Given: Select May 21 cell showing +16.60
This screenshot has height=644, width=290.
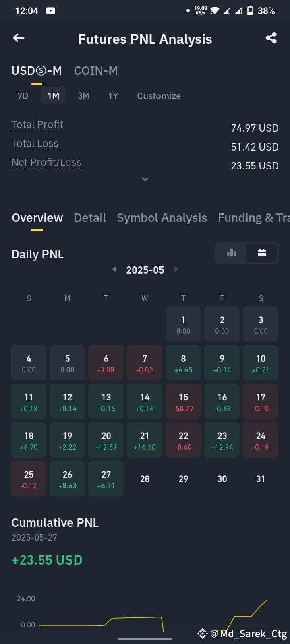Looking at the screenshot, I should 145,440.
